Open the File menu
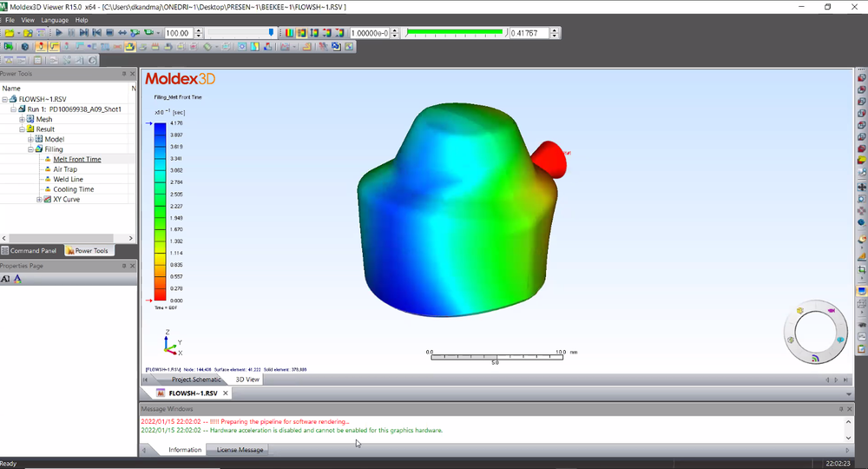 tap(10, 20)
